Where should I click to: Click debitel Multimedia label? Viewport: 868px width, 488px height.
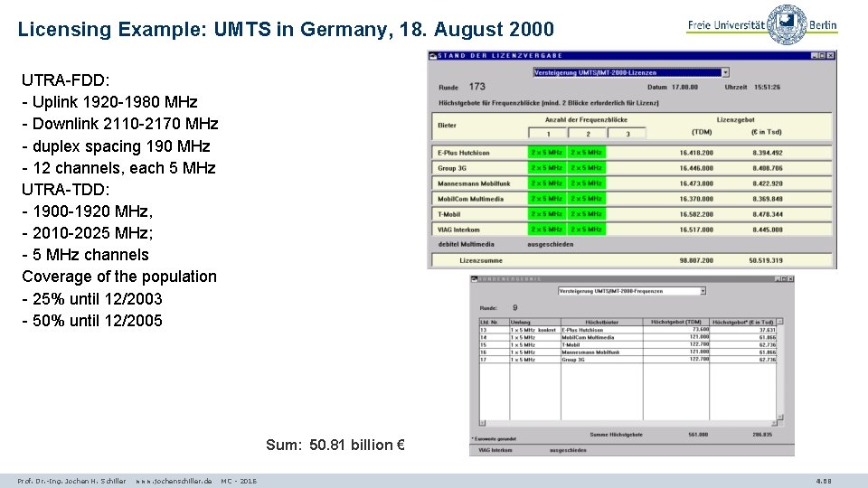pyautogui.click(x=467, y=244)
